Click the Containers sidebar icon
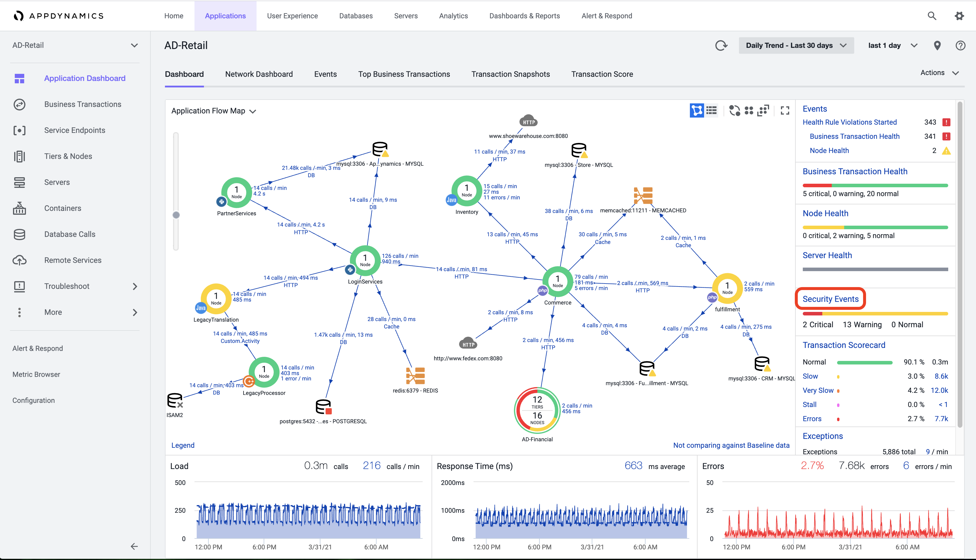Viewport: 976px width, 560px height. click(x=19, y=208)
